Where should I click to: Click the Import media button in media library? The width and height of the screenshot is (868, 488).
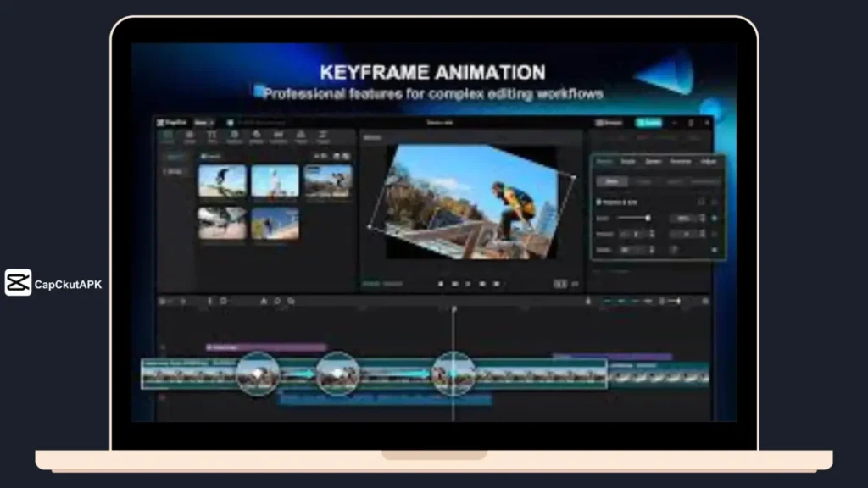pyautogui.click(x=211, y=156)
